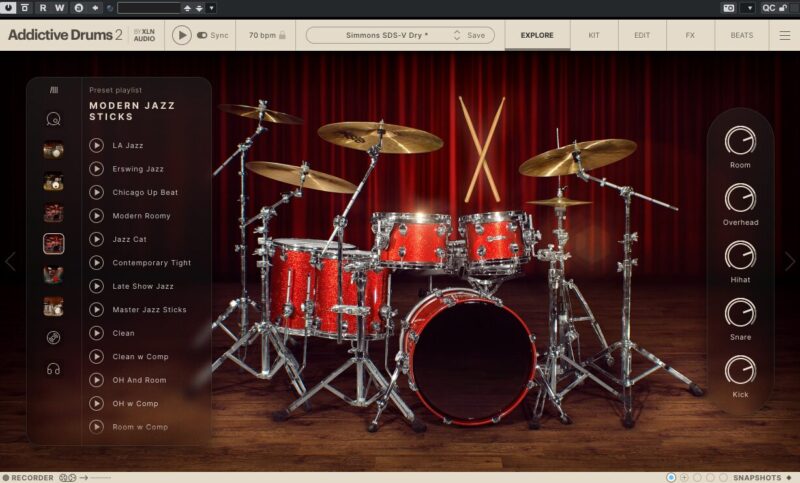Image resolution: width=800 pixels, height=483 pixels.
Task: Click the main transport play button
Action: tap(181, 35)
